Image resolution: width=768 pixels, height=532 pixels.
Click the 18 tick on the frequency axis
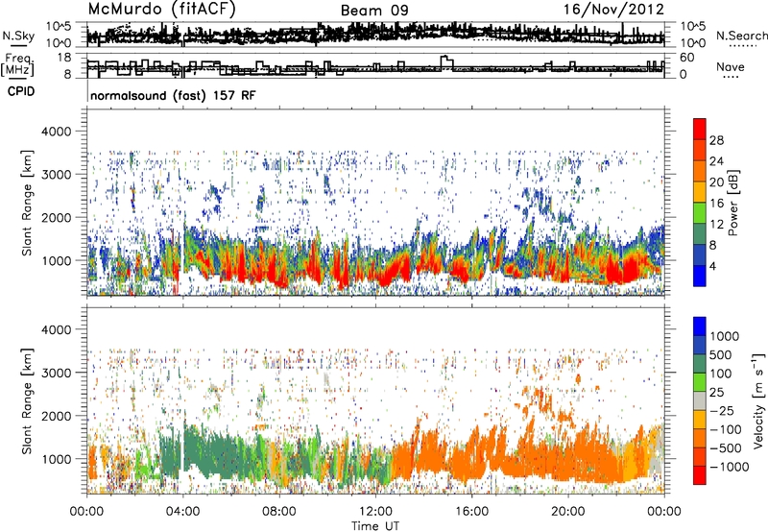64,58
